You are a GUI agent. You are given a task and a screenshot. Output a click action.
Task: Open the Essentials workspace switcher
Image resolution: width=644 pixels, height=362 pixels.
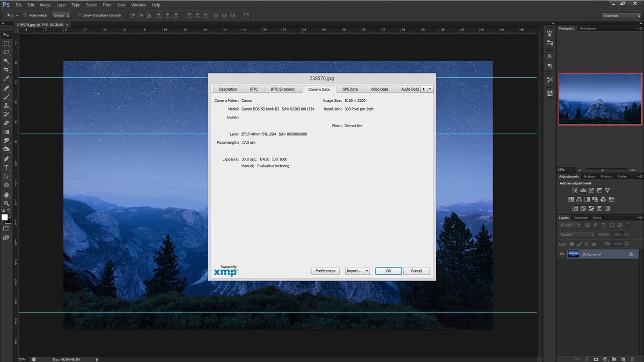tap(620, 16)
